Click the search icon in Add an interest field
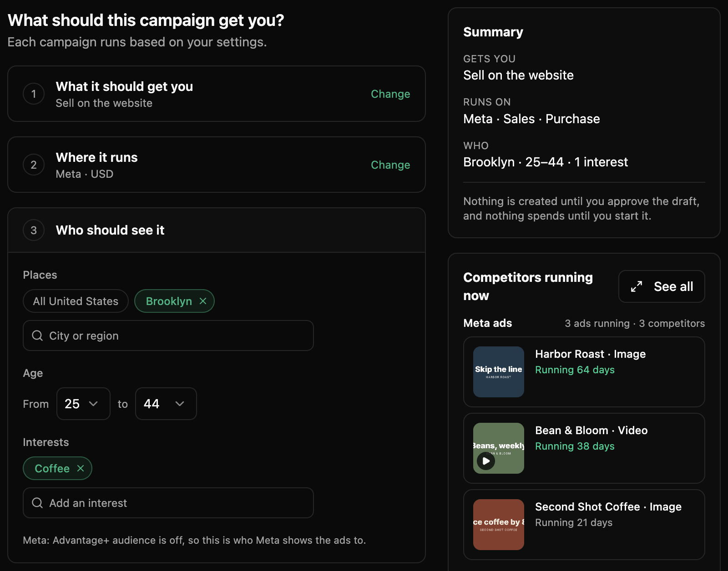 pyautogui.click(x=37, y=503)
